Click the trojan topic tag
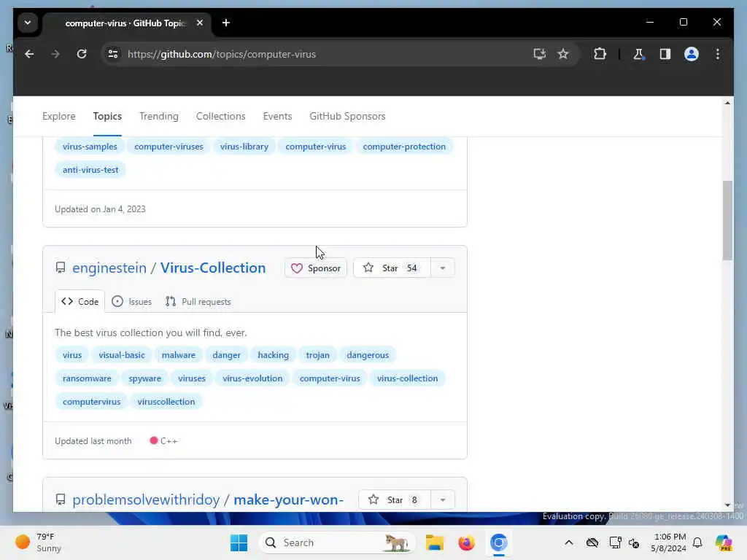The width and height of the screenshot is (747, 560). pyautogui.click(x=317, y=355)
